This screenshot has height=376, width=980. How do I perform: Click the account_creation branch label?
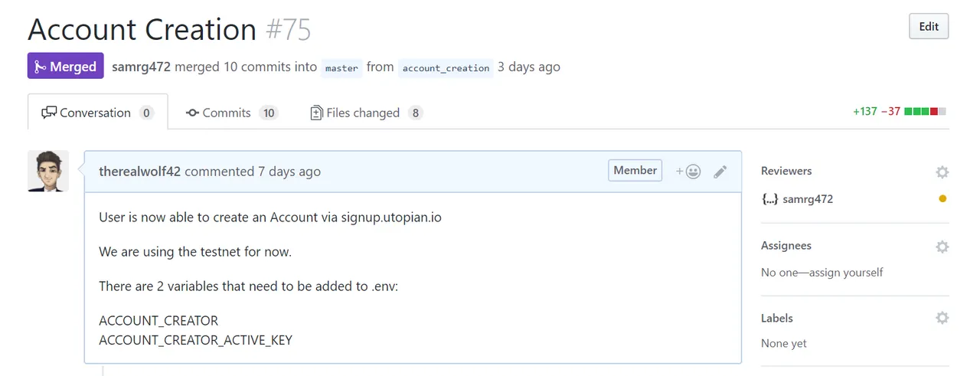(x=446, y=67)
